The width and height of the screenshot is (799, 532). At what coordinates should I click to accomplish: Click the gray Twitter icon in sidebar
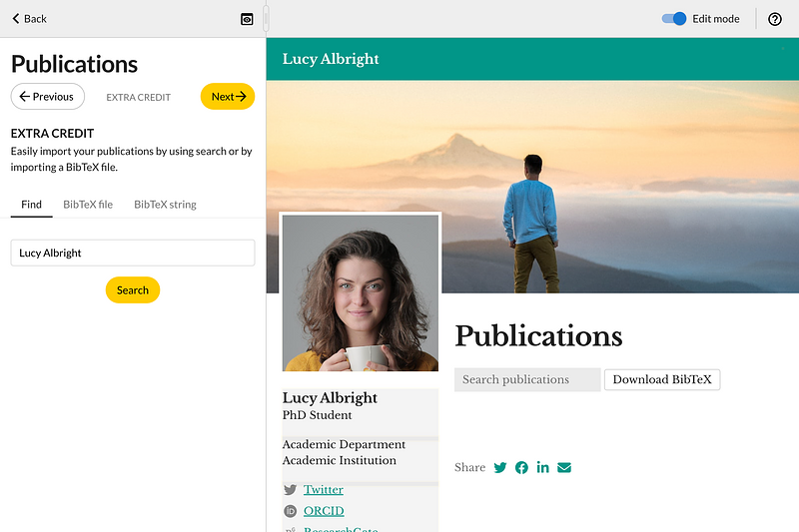tap(290, 490)
